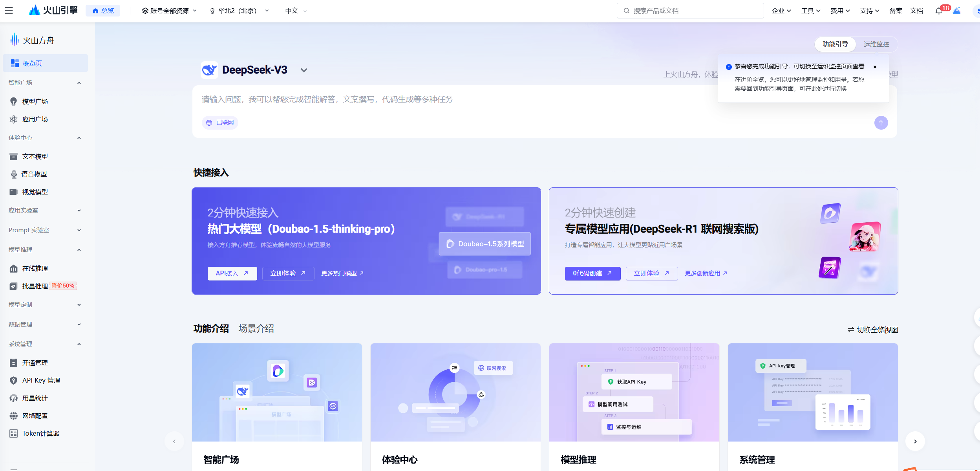Select the 语音模型 microphone icon
Image resolution: width=980 pixels, height=471 pixels.
point(14,174)
